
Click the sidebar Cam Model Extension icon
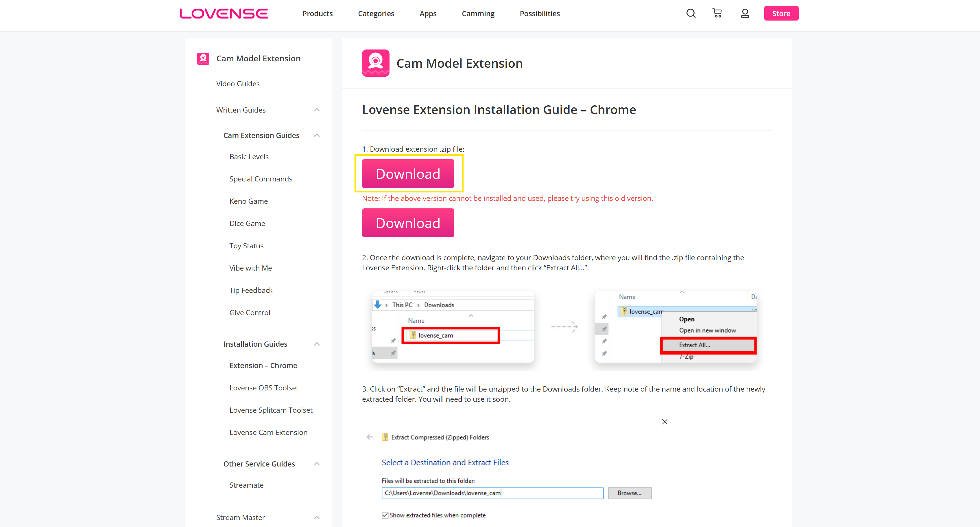pyautogui.click(x=203, y=59)
